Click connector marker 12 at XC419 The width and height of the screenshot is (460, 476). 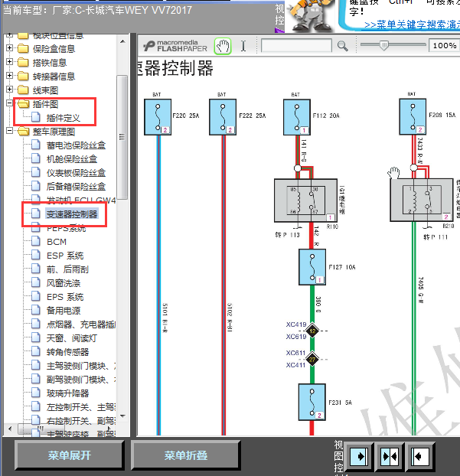point(312,331)
